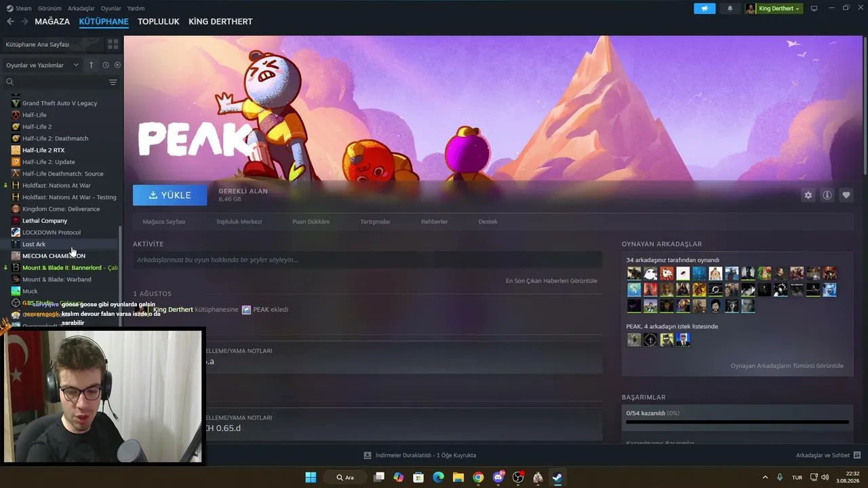Screen dimensions: 868x488
Task: Open Rehberler link
Action: tap(434, 222)
